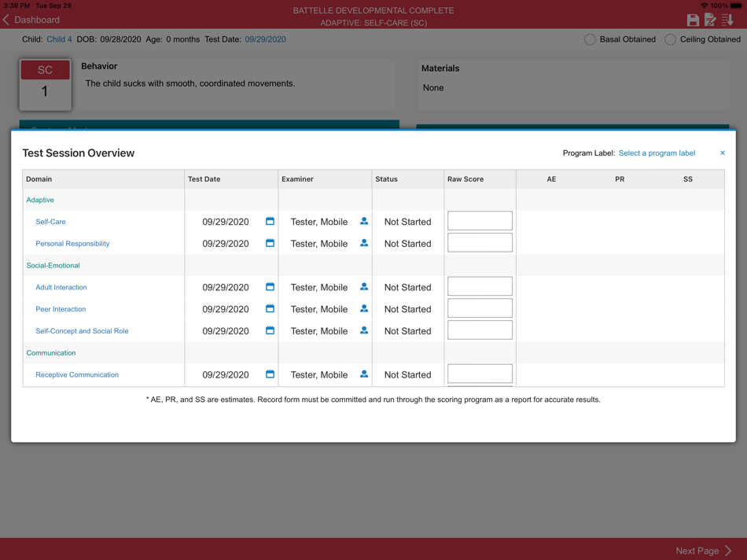747x560 pixels.
Task: Open the Personal Responsibility subdomain link
Action: (x=72, y=244)
